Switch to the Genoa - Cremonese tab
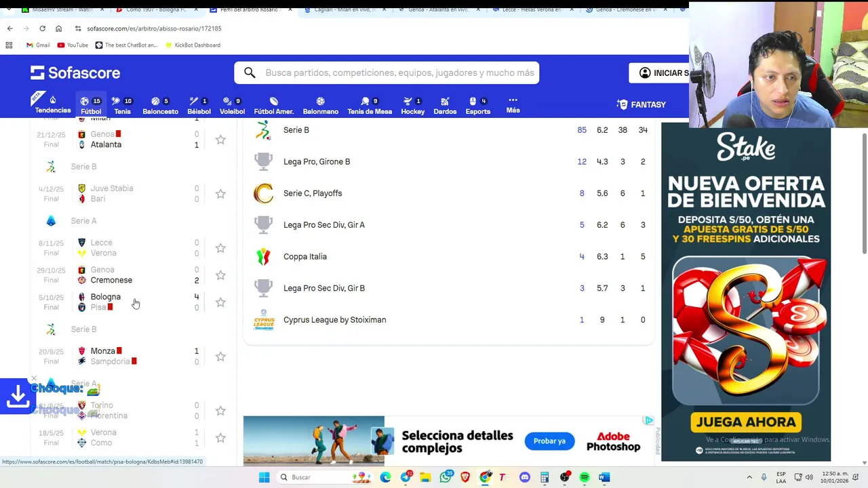The image size is (868, 488). pyautogui.click(x=625, y=9)
